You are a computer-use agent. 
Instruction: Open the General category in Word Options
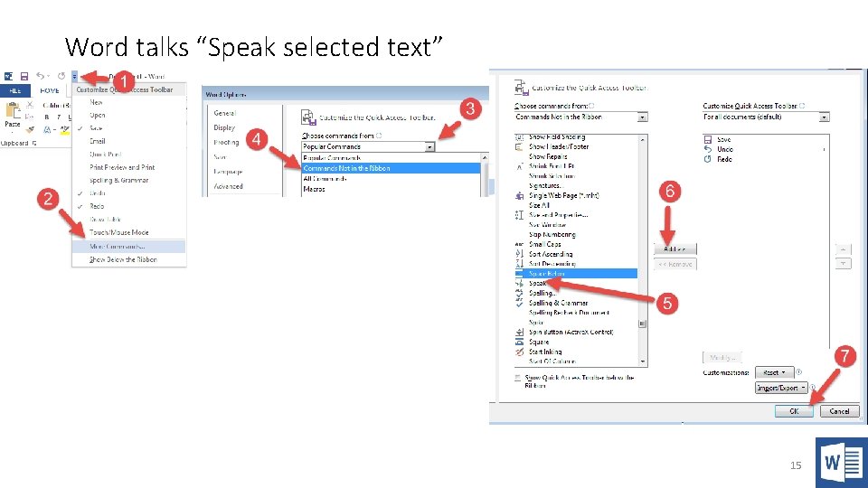tap(225, 113)
